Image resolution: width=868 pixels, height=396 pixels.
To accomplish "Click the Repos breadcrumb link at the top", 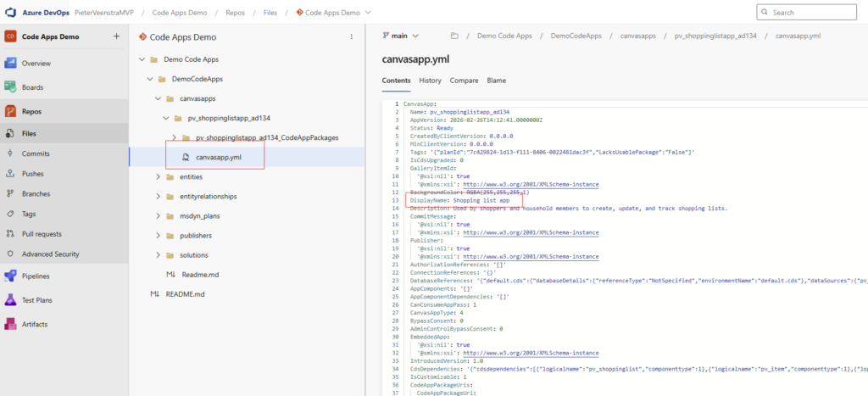I will [x=236, y=12].
